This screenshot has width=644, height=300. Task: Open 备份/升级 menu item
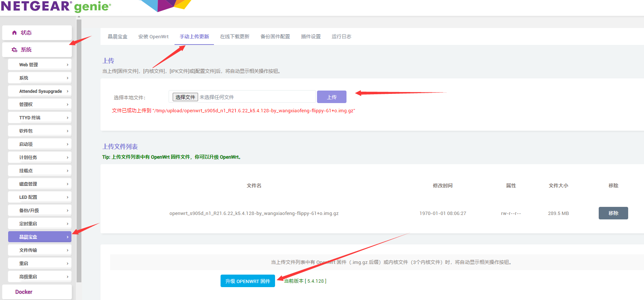point(40,210)
